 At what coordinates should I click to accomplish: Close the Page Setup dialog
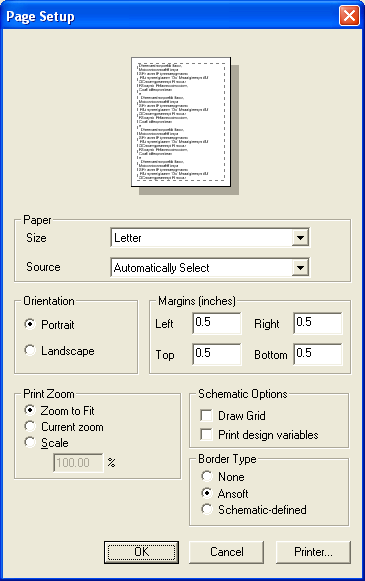[x=349, y=16]
